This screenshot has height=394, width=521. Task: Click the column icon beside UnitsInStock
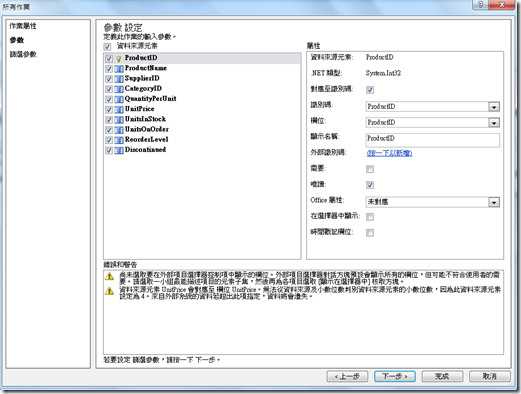pos(119,120)
